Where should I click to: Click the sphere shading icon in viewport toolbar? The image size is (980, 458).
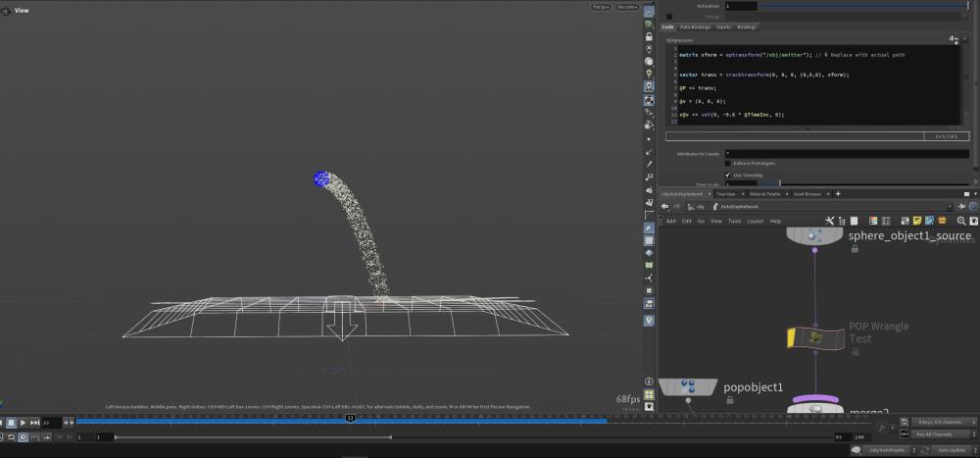650,62
